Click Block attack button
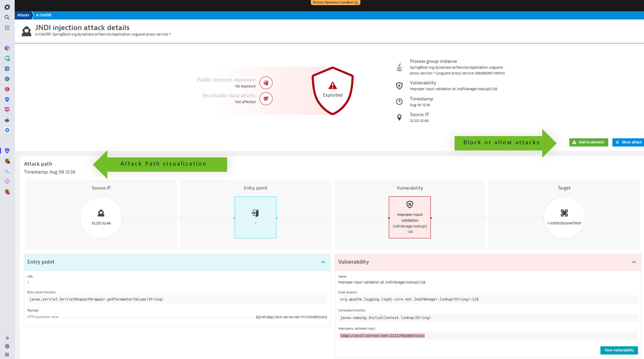This screenshot has width=644, height=359. click(x=628, y=142)
